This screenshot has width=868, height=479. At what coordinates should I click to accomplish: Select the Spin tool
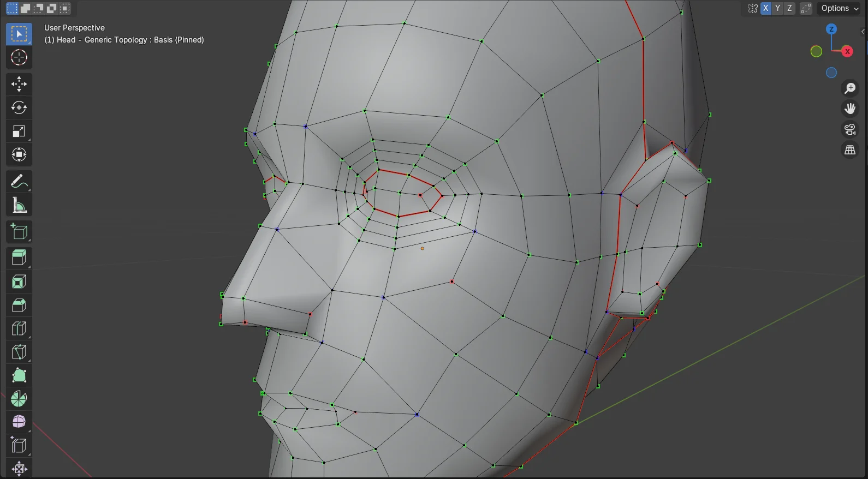pos(19,399)
